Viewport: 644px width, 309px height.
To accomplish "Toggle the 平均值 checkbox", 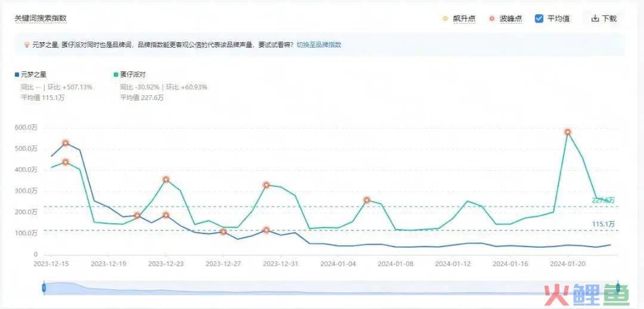I will 539,18.
